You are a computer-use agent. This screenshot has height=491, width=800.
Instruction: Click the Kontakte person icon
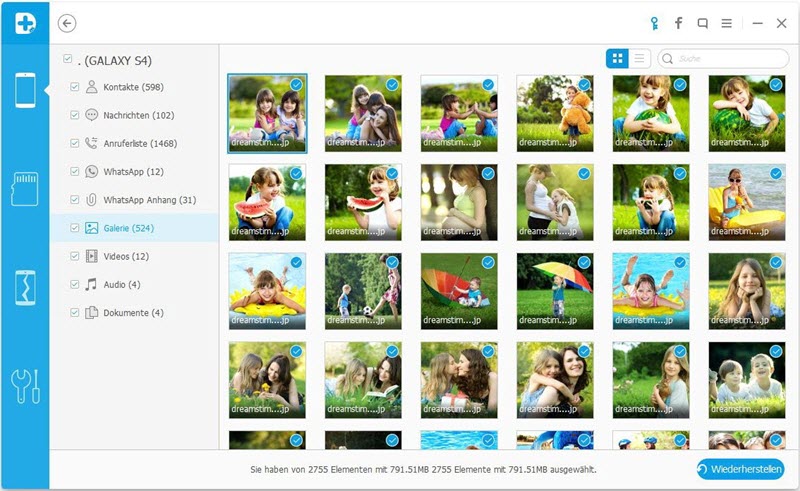(91, 87)
